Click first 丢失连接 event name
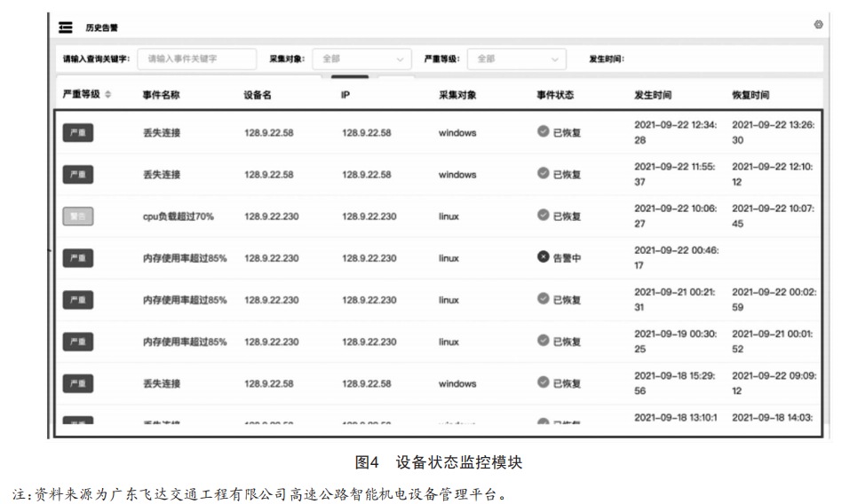The height and width of the screenshot is (504, 842). (x=162, y=133)
